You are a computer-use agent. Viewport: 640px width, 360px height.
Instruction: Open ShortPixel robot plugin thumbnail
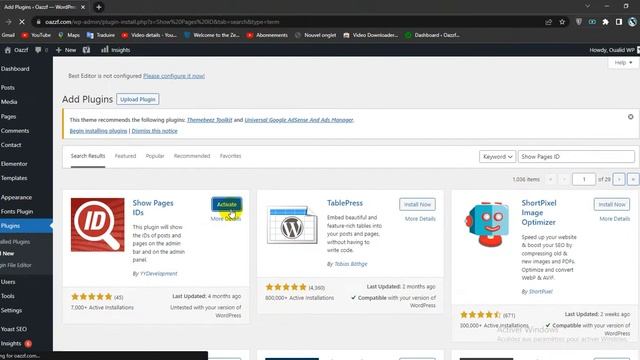[487, 224]
